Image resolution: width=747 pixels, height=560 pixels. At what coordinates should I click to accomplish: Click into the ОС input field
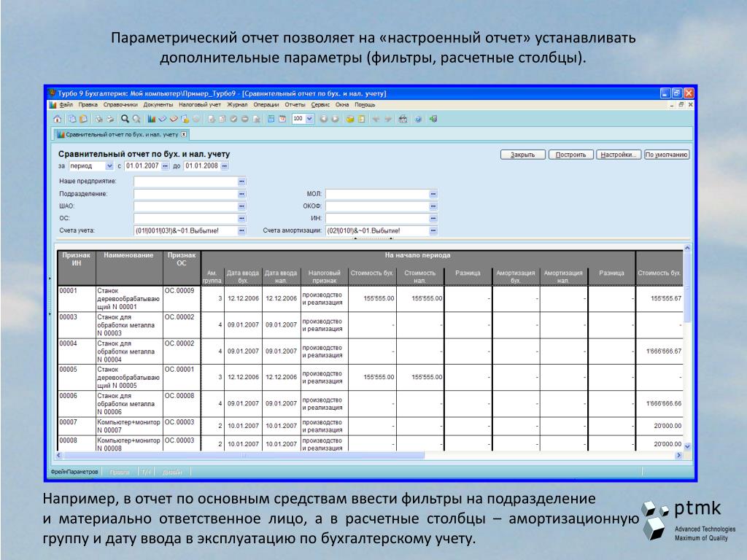pos(186,218)
